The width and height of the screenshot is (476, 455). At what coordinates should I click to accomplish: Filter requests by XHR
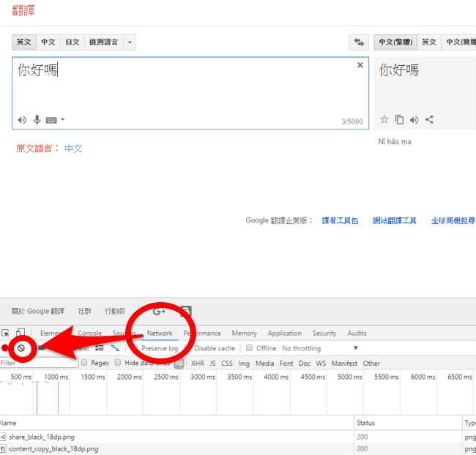[x=198, y=363]
